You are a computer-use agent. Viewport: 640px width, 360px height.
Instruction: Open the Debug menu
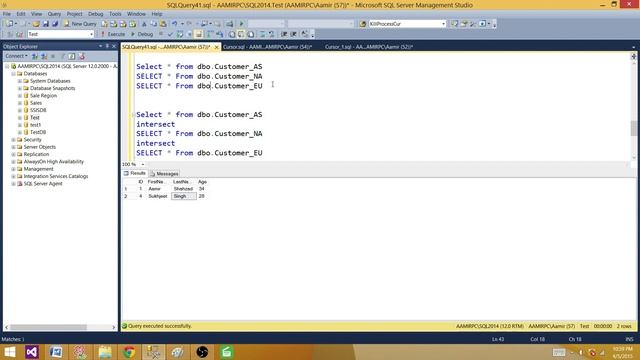(96, 14)
